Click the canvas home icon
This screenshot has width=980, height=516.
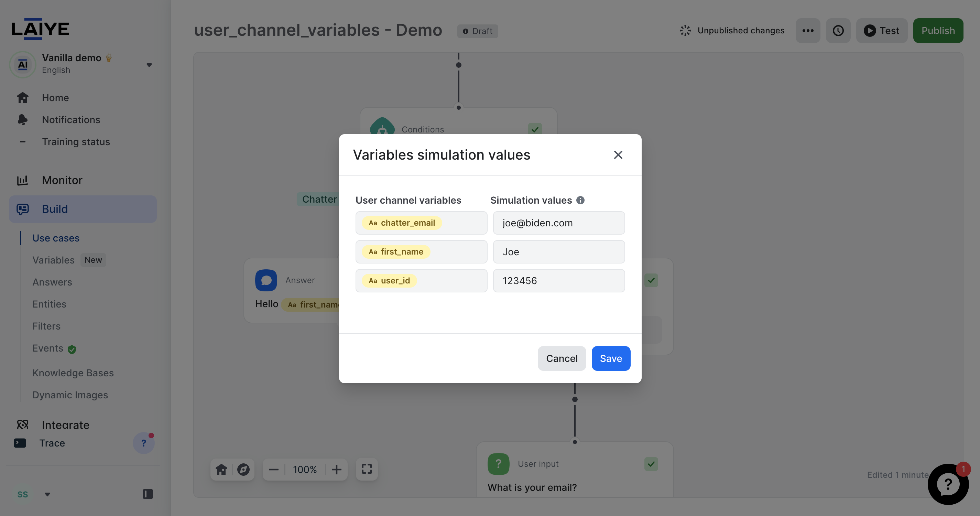(x=221, y=469)
